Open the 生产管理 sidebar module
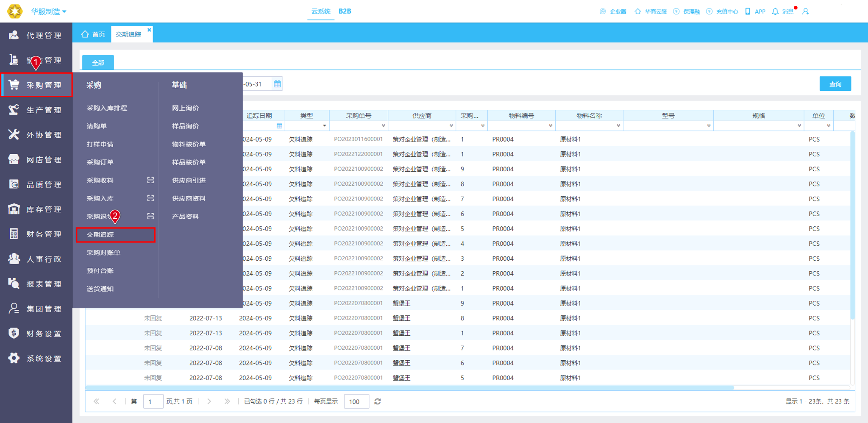 (x=36, y=110)
